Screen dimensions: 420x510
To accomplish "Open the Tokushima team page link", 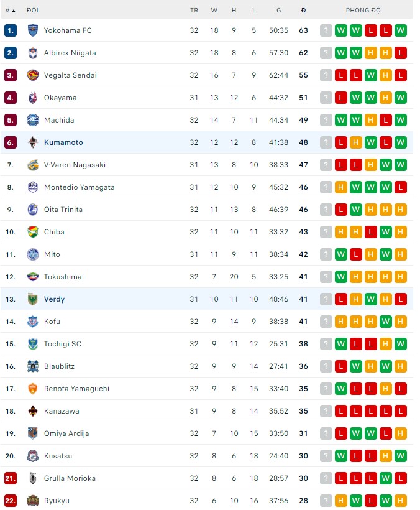I will (x=63, y=277).
